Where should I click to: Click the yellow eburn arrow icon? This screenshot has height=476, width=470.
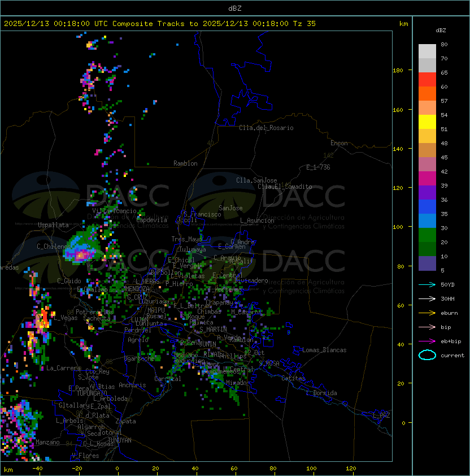427,313
